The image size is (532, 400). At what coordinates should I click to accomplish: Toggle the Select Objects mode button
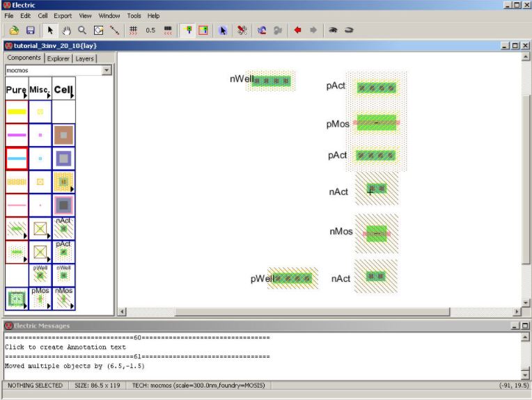tap(187, 31)
